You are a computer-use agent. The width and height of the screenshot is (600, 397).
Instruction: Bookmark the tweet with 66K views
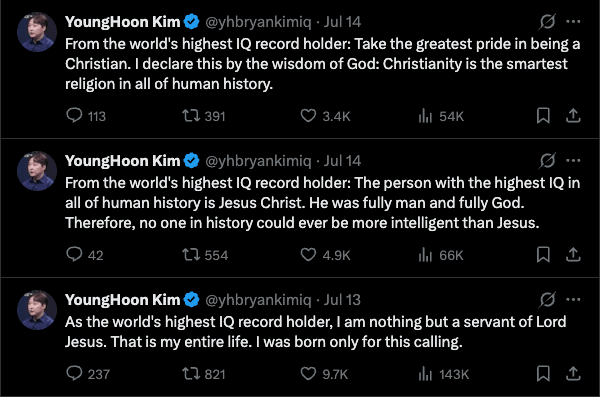(543, 255)
